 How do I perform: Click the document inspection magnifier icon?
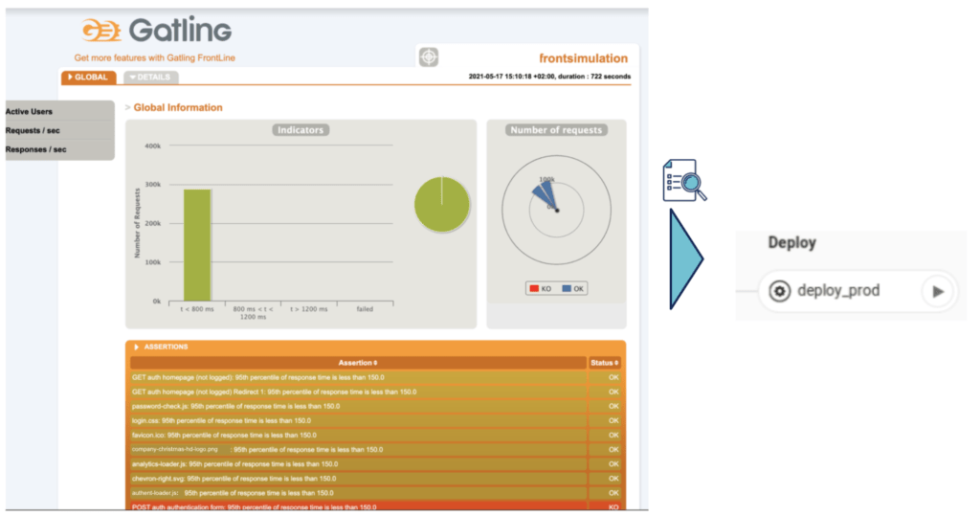click(x=685, y=180)
